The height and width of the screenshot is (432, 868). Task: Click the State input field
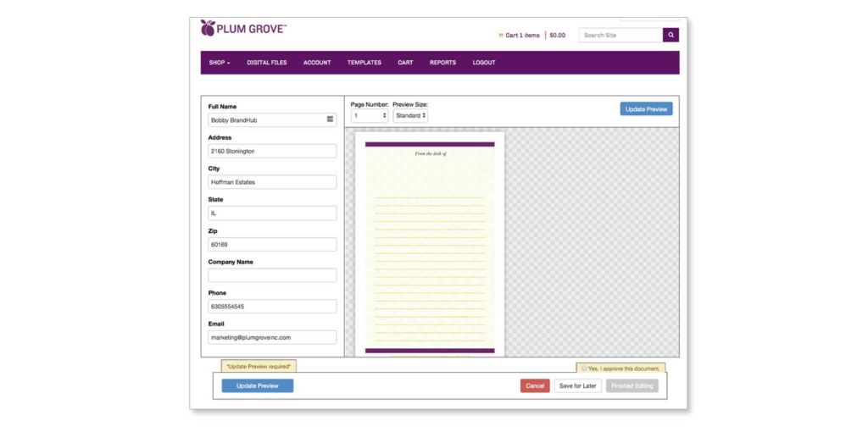click(x=272, y=213)
